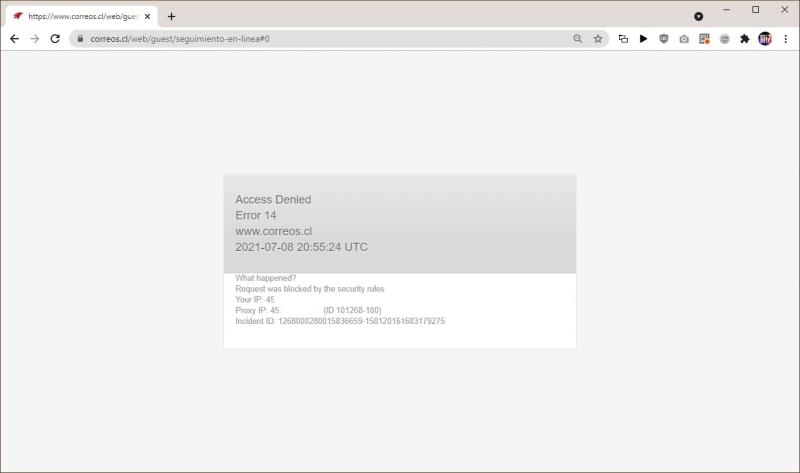Click 'Request was blocked by the security rules'
Screen dimensions: 800x473
[x=310, y=289]
